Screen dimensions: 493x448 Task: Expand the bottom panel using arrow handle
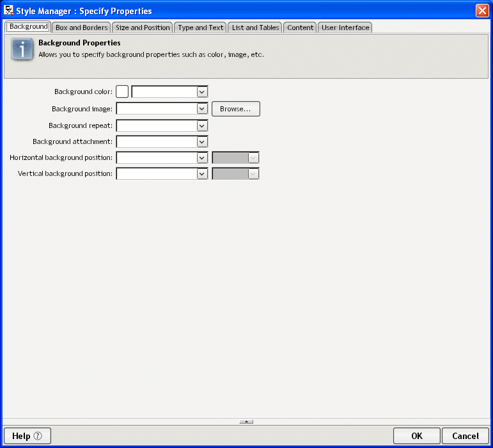pos(246,422)
